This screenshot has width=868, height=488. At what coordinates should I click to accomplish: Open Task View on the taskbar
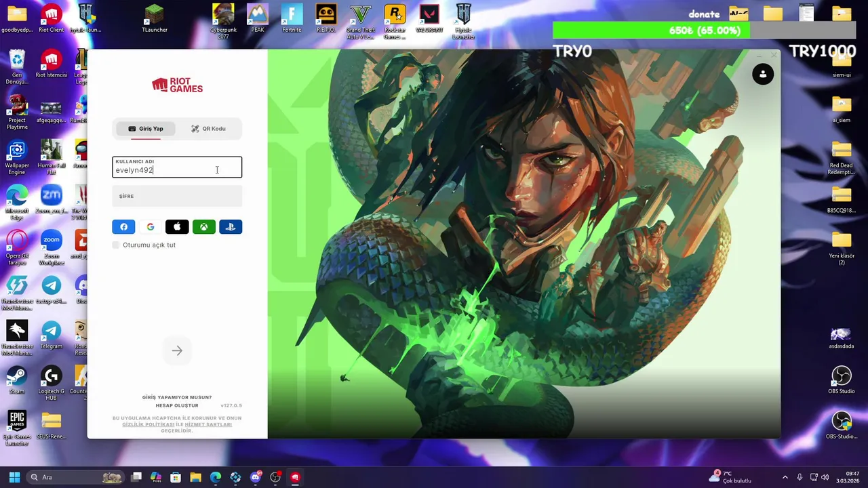coord(136,477)
